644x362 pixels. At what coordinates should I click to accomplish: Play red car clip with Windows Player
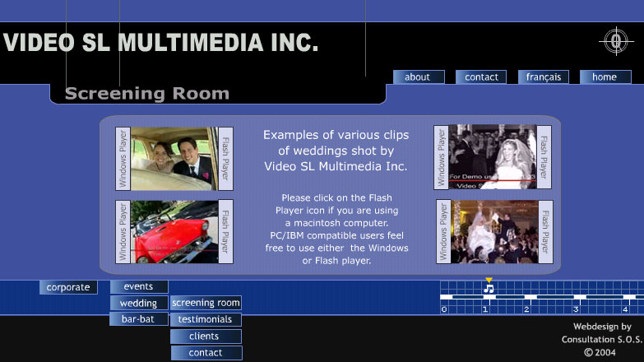(123, 232)
